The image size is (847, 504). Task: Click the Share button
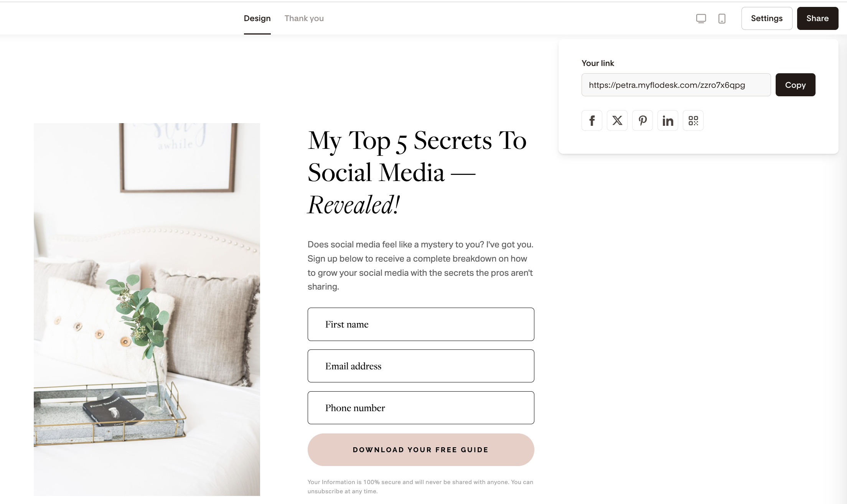pos(817,18)
